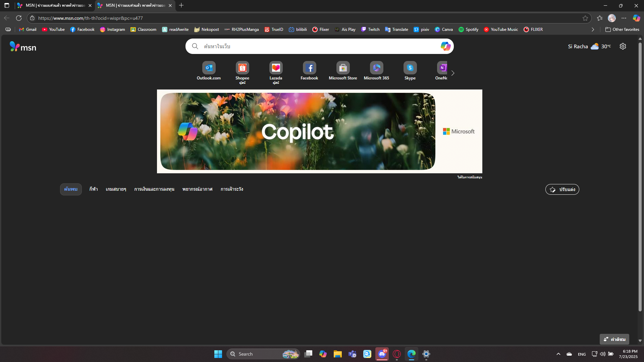Open the Skype shortcut
This screenshot has height=362, width=644.
click(410, 71)
